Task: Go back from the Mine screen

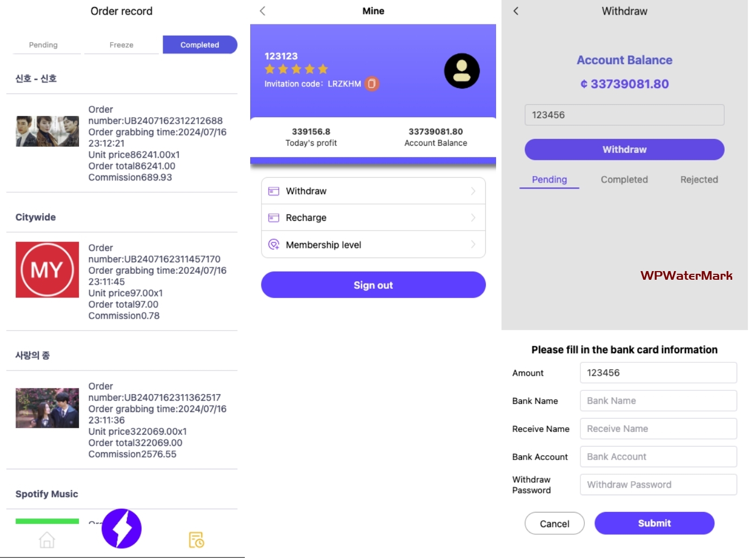Action: coord(263,11)
